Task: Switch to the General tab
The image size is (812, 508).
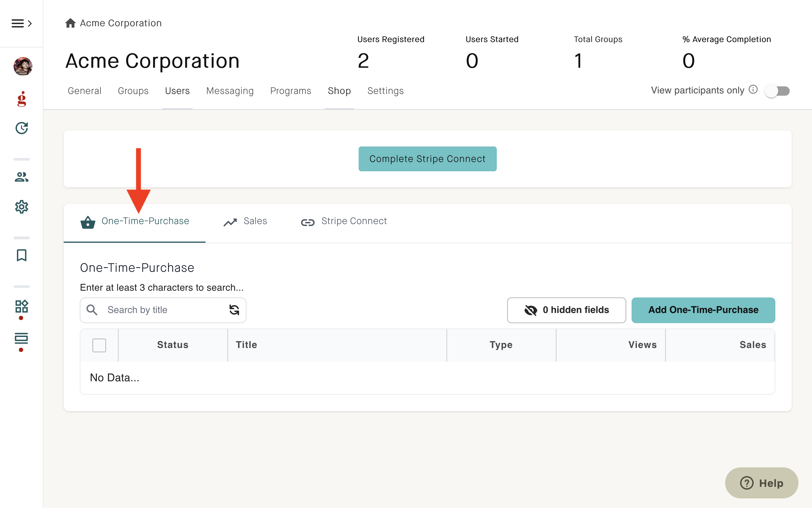Action: [85, 91]
